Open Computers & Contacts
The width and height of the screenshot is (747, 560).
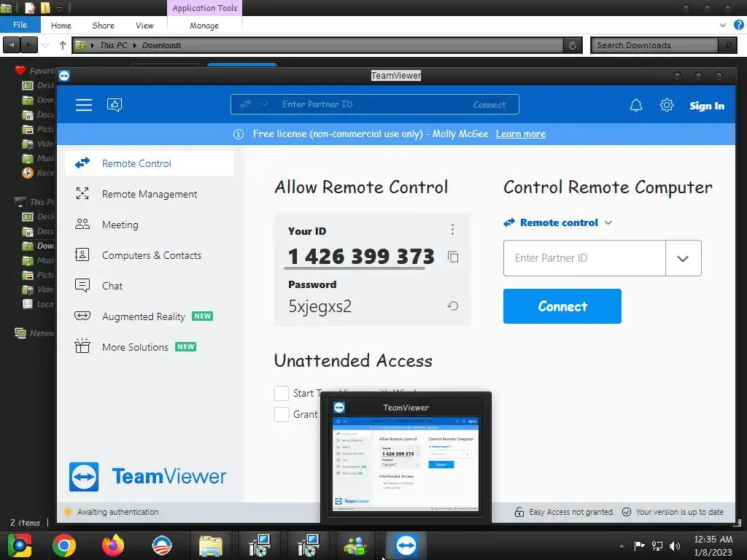click(150, 255)
